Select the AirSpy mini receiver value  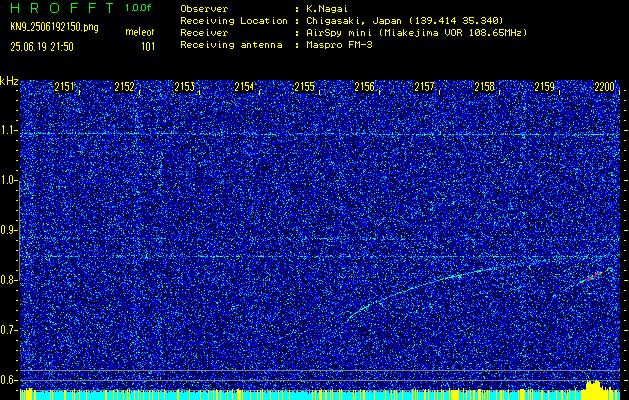(416, 33)
